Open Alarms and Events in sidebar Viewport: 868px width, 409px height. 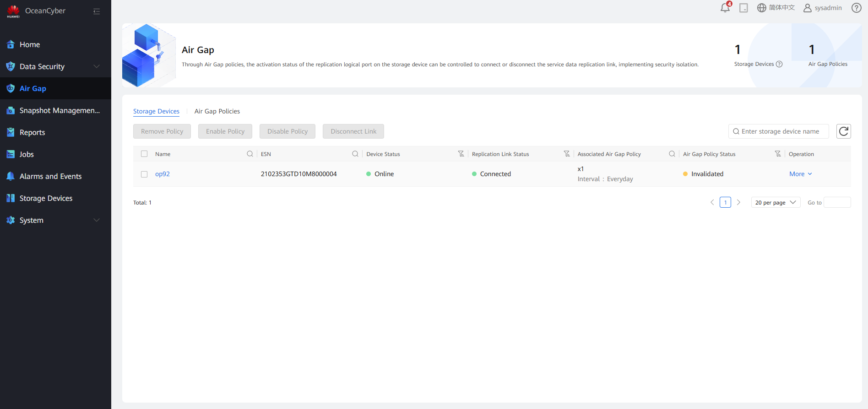[50, 176]
